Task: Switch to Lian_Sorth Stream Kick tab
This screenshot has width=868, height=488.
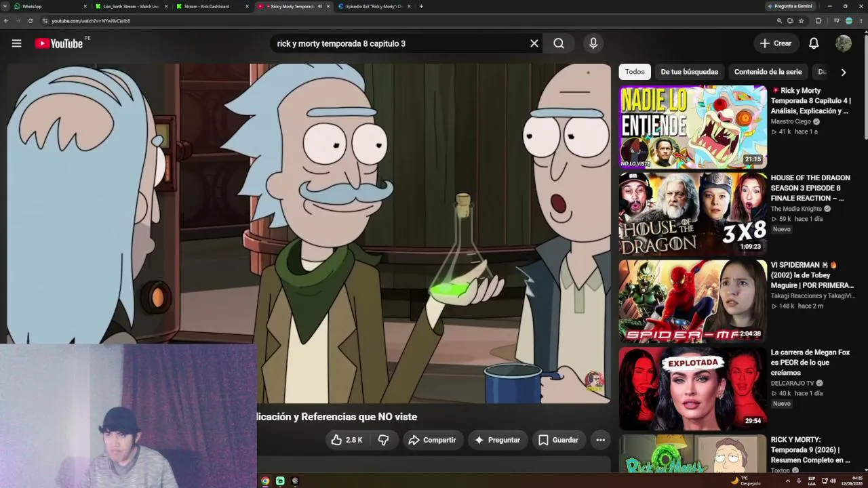Action: 131,6
